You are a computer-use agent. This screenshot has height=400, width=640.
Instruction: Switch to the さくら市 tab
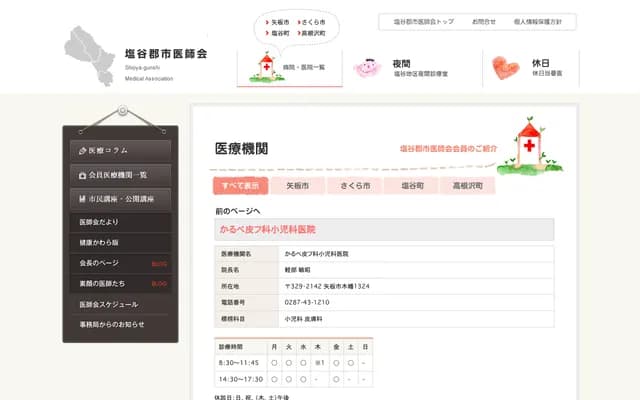(x=355, y=186)
